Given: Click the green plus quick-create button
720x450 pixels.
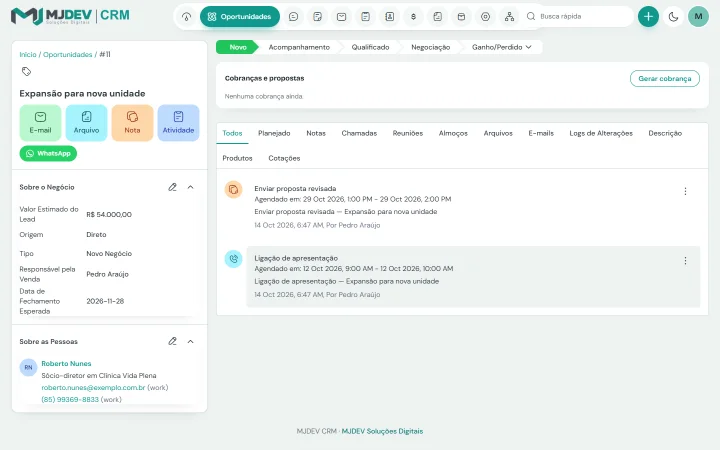Looking at the screenshot, I should click(648, 17).
